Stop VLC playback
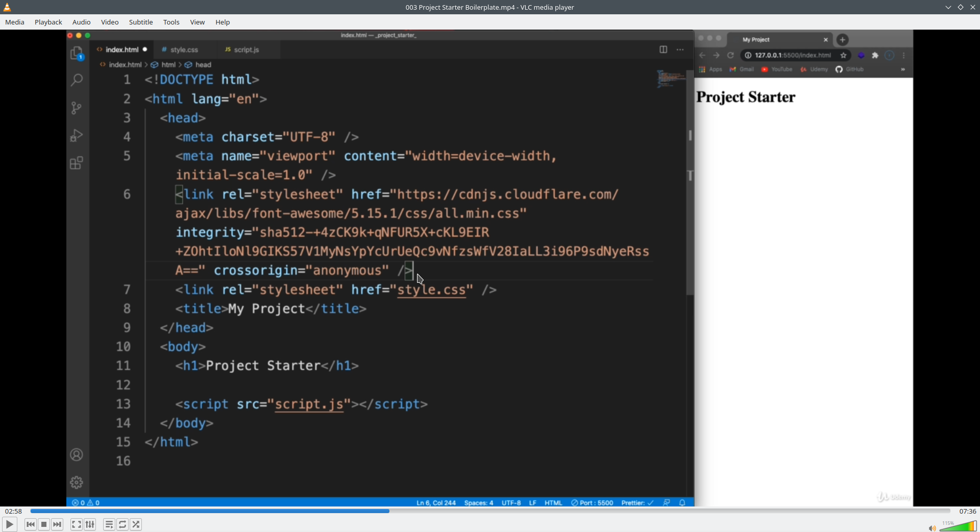This screenshot has width=980, height=532. pyautogui.click(x=44, y=524)
